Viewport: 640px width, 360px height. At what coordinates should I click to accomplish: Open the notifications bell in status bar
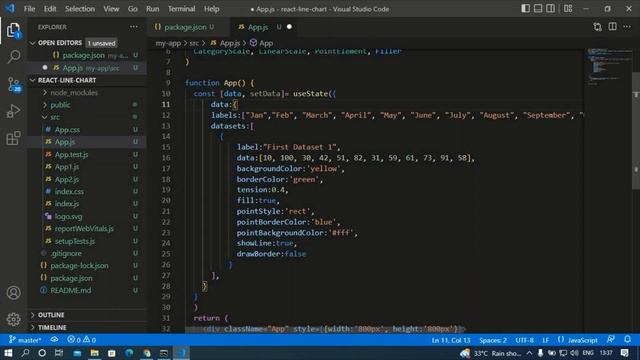pyautogui.click(x=627, y=340)
